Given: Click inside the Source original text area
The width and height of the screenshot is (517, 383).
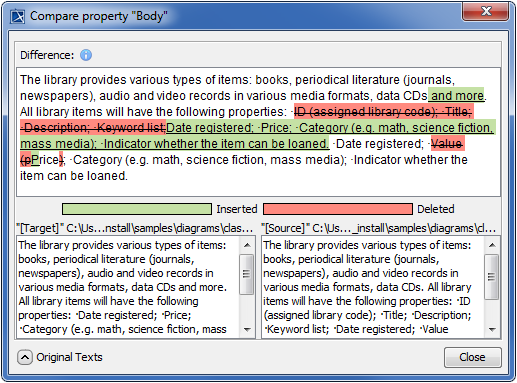Looking at the screenshot, I should [373, 287].
